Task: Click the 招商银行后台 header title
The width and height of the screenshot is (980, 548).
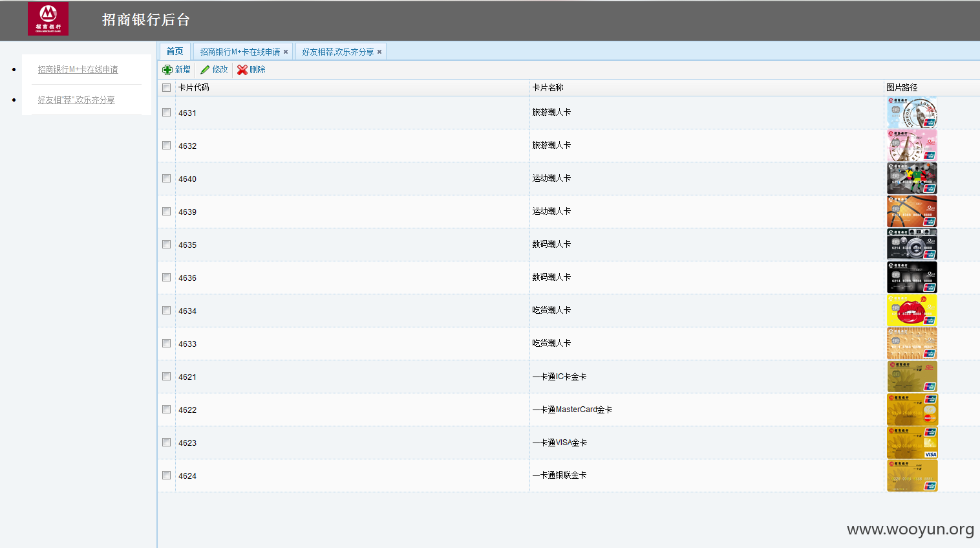Action: [x=146, y=20]
